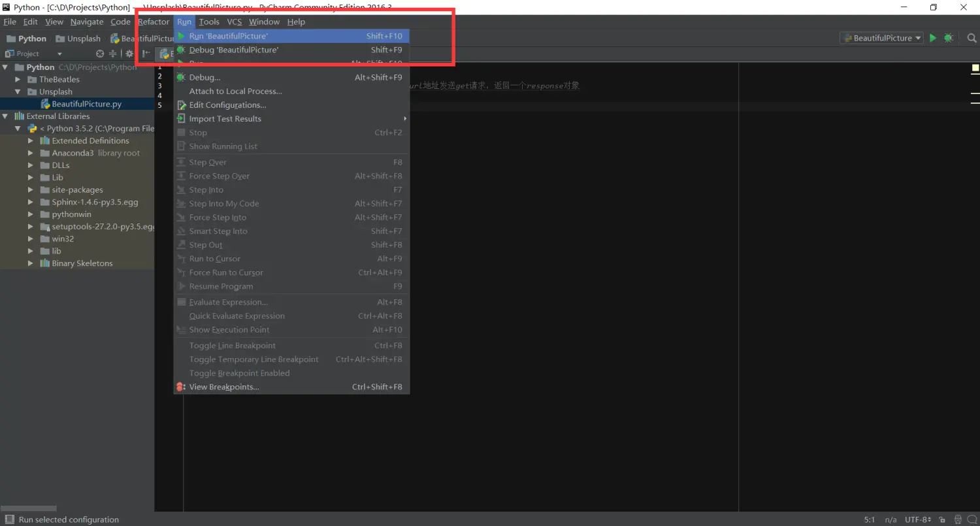980x526 pixels.
Task: Open the Event Log speech bubble icon
Action: 972,519
